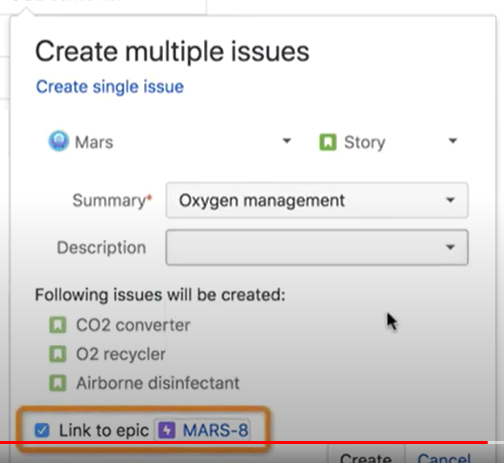Click the story icon beside O2 recycler
Viewport: 504px width, 463px height.
pyautogui.click(x=58, y=354)
